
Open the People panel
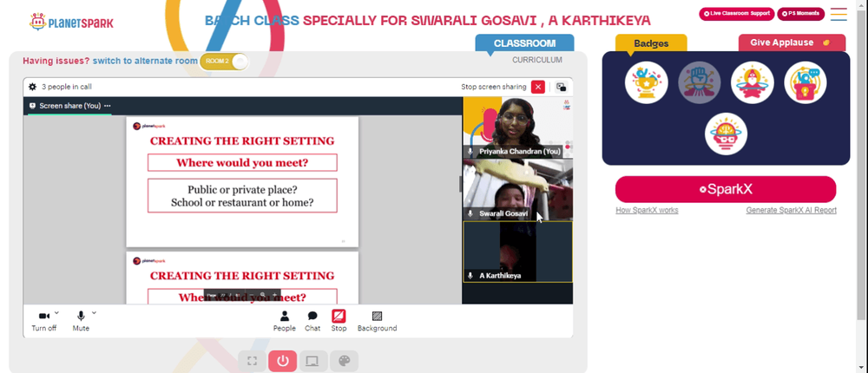click(x=284, y=321)
